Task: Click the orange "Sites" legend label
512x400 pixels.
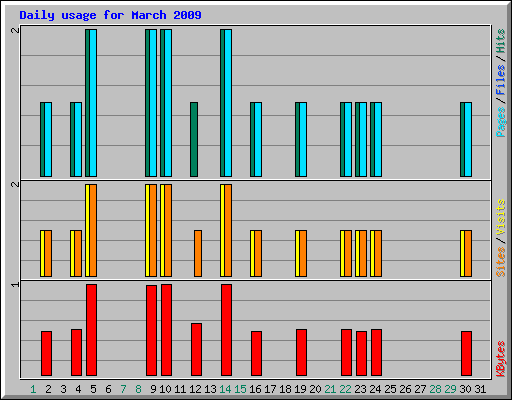Action: pos(500,262)
